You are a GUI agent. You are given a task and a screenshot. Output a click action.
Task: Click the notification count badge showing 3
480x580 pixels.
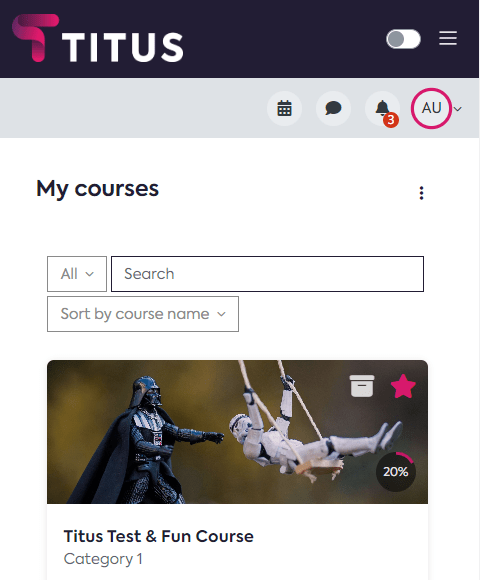click(391, 120)
